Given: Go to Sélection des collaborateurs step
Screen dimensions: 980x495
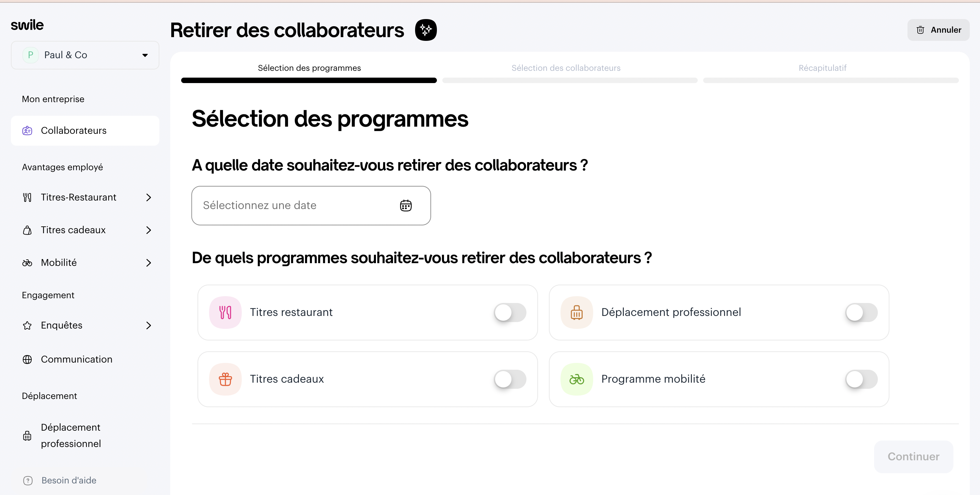Looking at the screenshot, I should click(x=566, y=68).
